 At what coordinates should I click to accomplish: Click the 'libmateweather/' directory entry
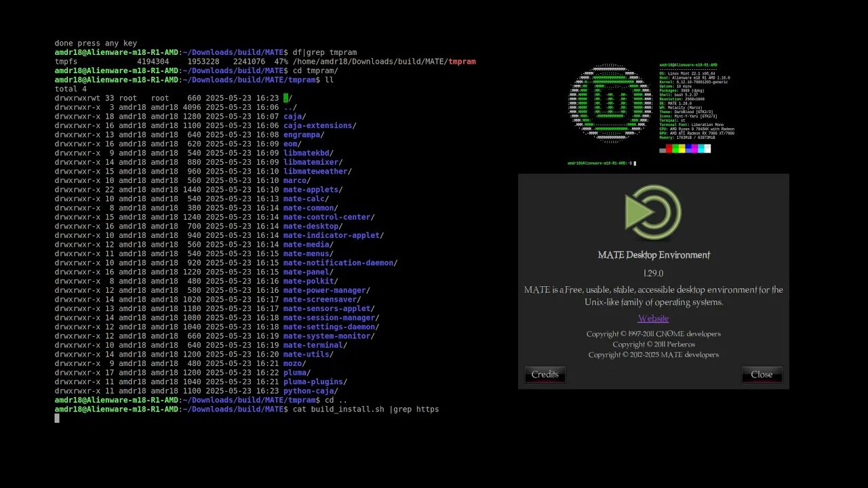coord(317,171)
